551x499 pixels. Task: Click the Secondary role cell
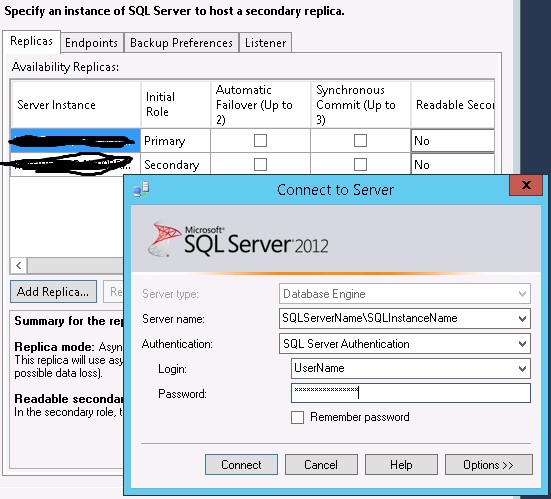(176, 164)
